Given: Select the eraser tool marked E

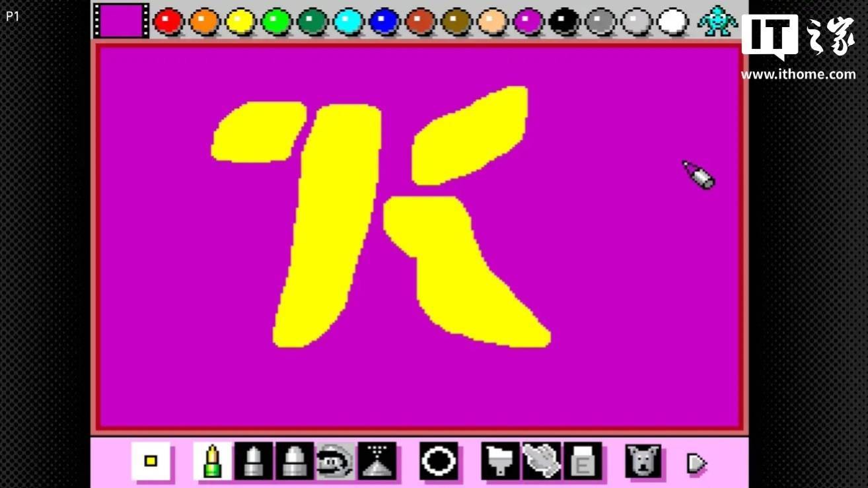Looking at the screenshot, I should point(583,461).
